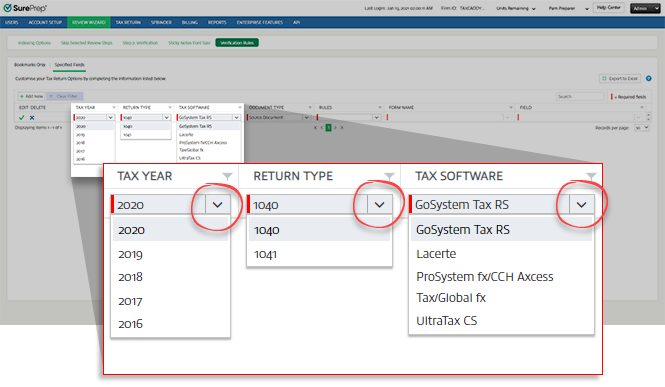This screenshot has height=387, width=665.
Task: Click the enlarged 2020 tax year dropdown arrow
Action: 218,205
